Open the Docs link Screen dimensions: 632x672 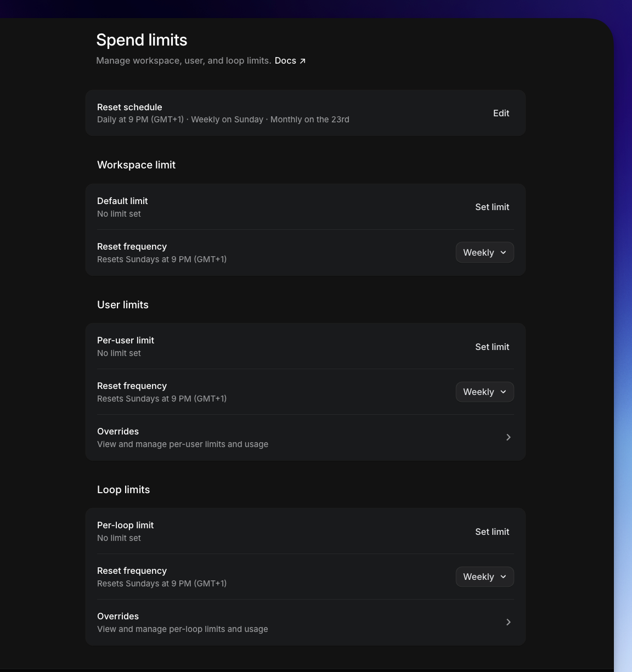coord(290,60)
